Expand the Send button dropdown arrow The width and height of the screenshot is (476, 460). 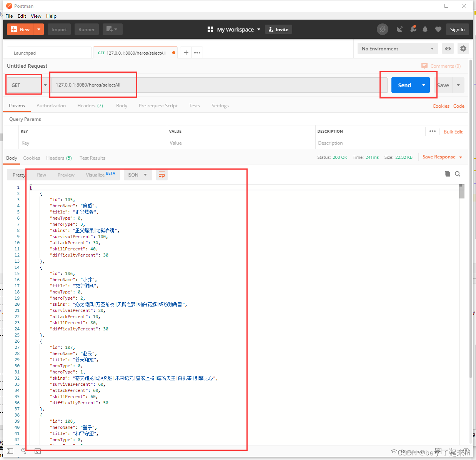(424, 85)
